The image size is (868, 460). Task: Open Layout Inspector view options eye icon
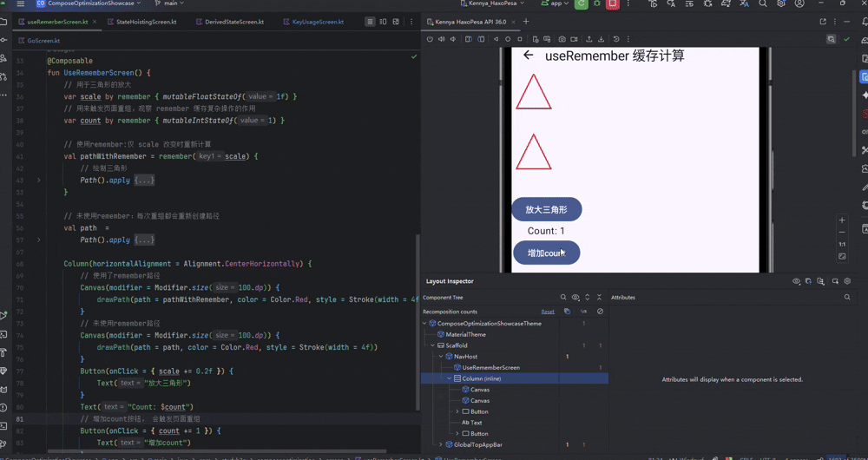click(796, 281)
